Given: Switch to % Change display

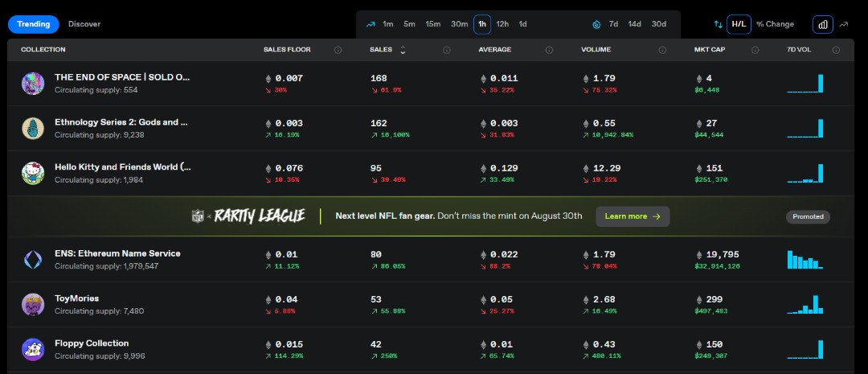Looking at the screenshot, I should [x=775, y=24].
